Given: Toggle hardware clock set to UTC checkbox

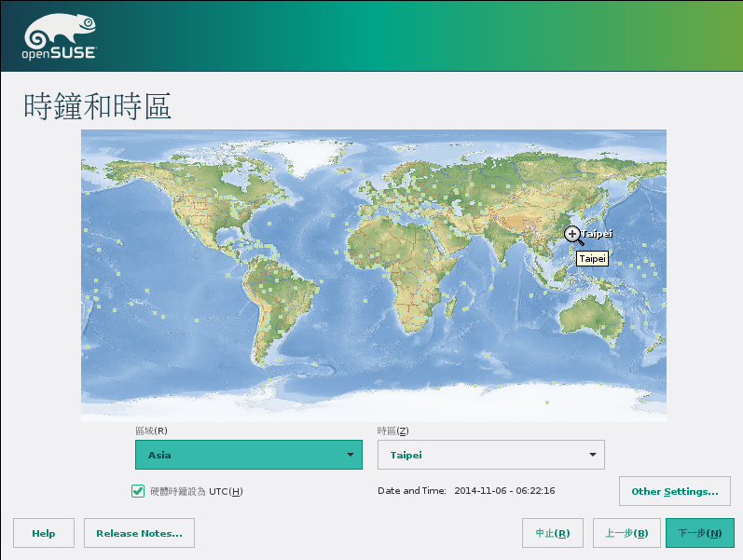Looking at the screenshot, I should 138,491.
